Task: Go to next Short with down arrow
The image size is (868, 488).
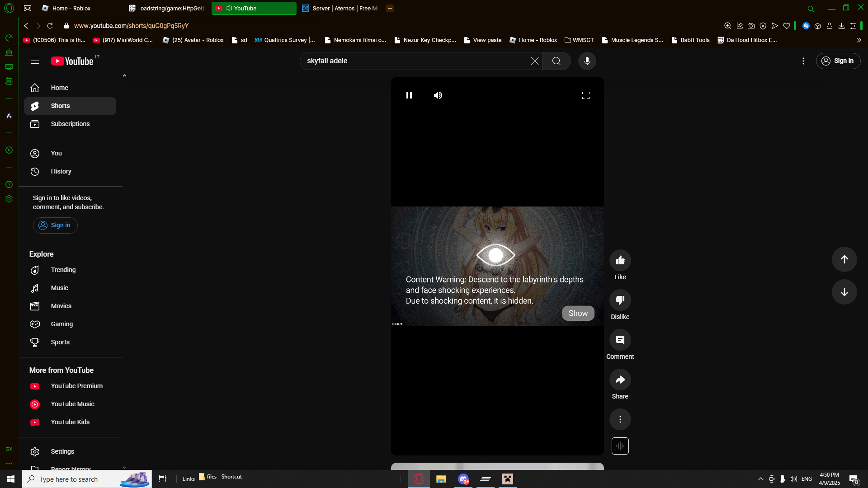Action: (x=844, y=292)
